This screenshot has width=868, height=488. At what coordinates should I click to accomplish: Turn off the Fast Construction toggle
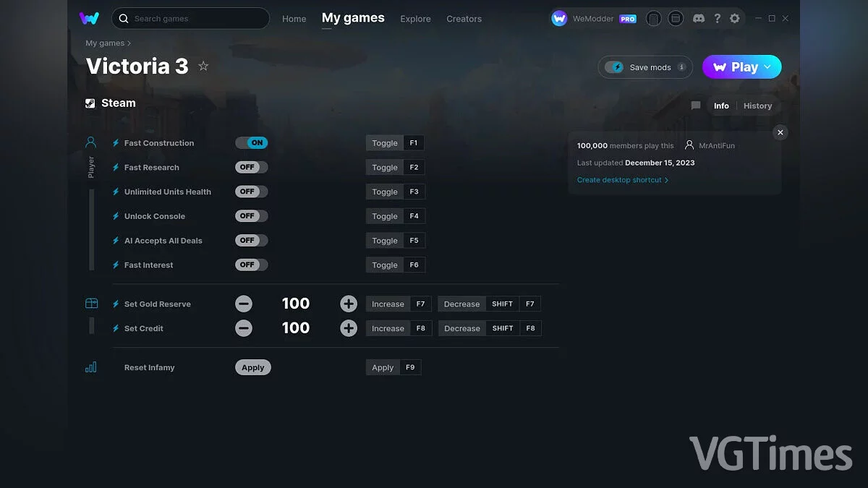click(x=252, y=143)
